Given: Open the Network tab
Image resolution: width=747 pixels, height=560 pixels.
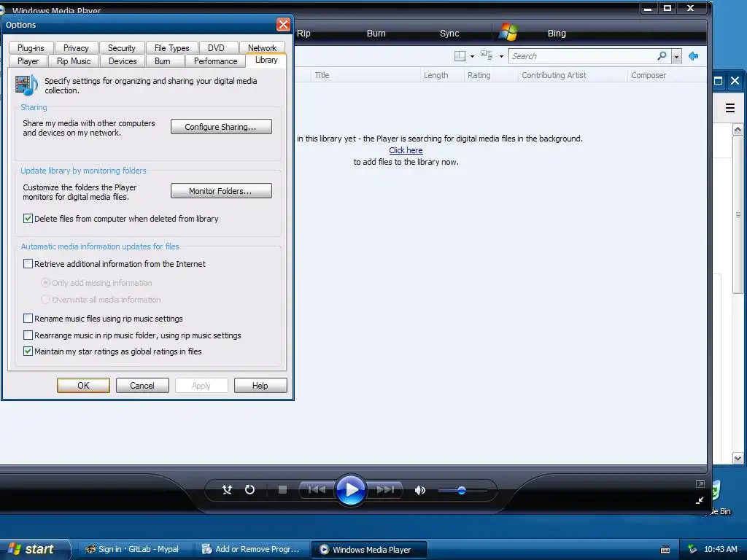Looking at the screenshot, I should click(x=262, y=47).
